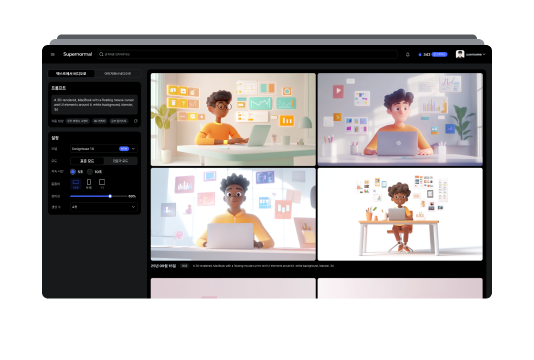
Task: Choose the square aspect ratio icon
Action: (102, 184)
